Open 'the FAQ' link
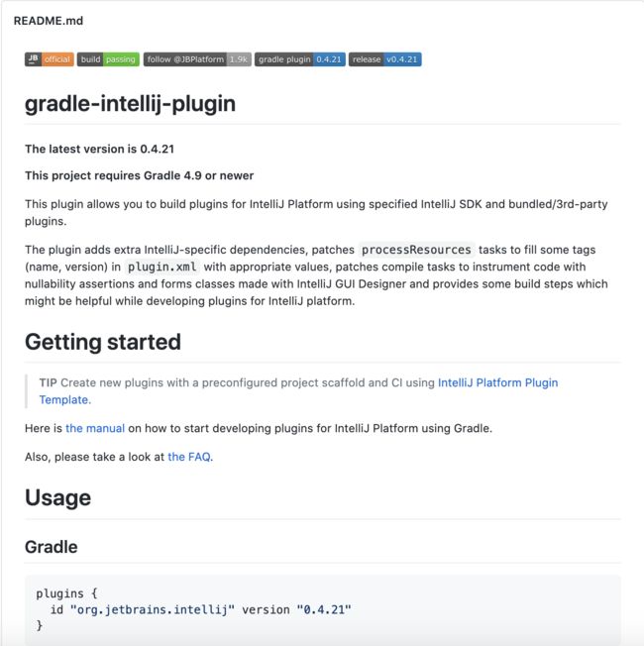 point(189,457)
